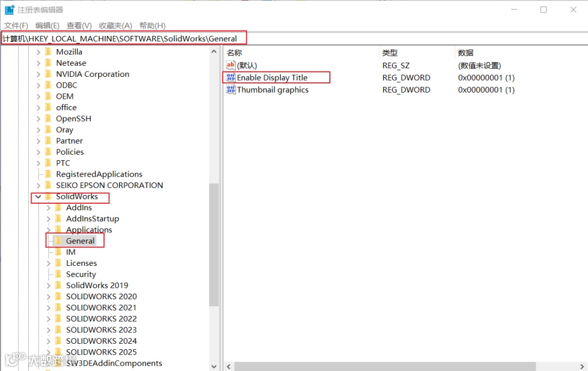
Task: Click the REG_SZ type cell
Action: (396, 65)
